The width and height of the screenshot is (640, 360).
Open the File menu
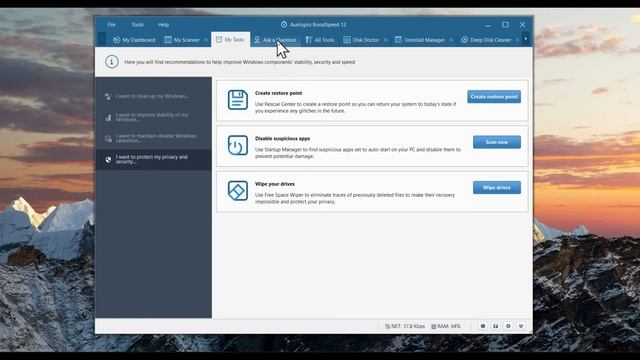tap(111, 24)
